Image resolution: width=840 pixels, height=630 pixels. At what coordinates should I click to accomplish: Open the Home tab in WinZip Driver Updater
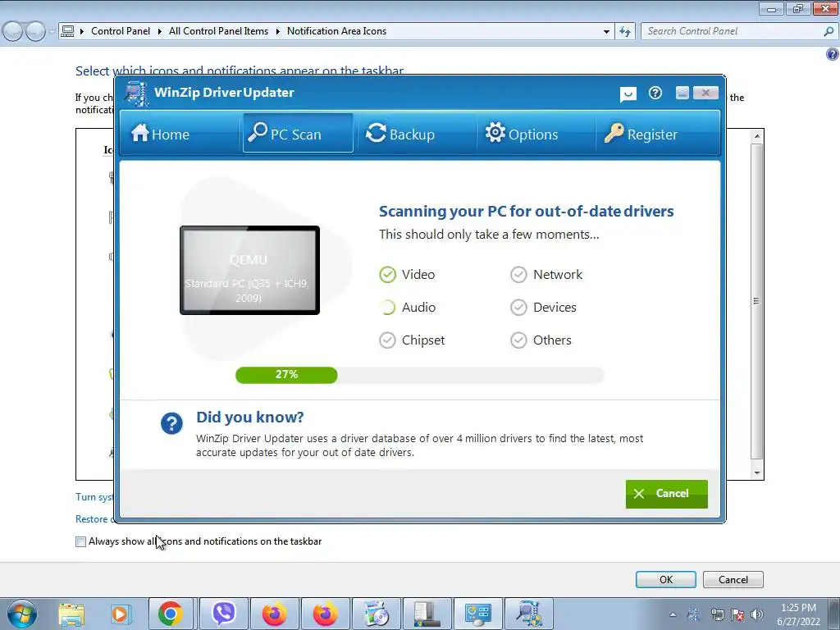point(160,134)
